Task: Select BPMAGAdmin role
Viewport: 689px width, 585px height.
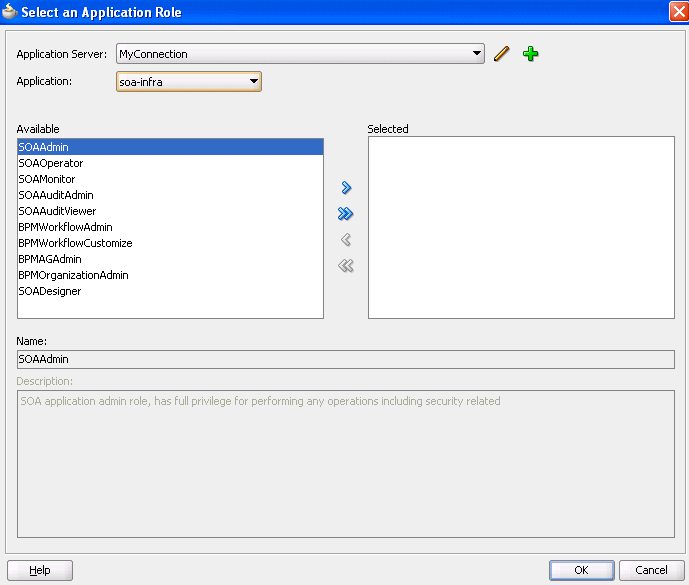Action: pyautogui.click(x=170, y=259)
